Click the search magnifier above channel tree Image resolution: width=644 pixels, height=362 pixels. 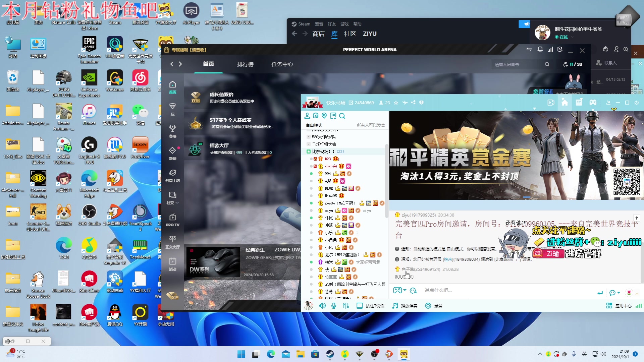[342, 116]
